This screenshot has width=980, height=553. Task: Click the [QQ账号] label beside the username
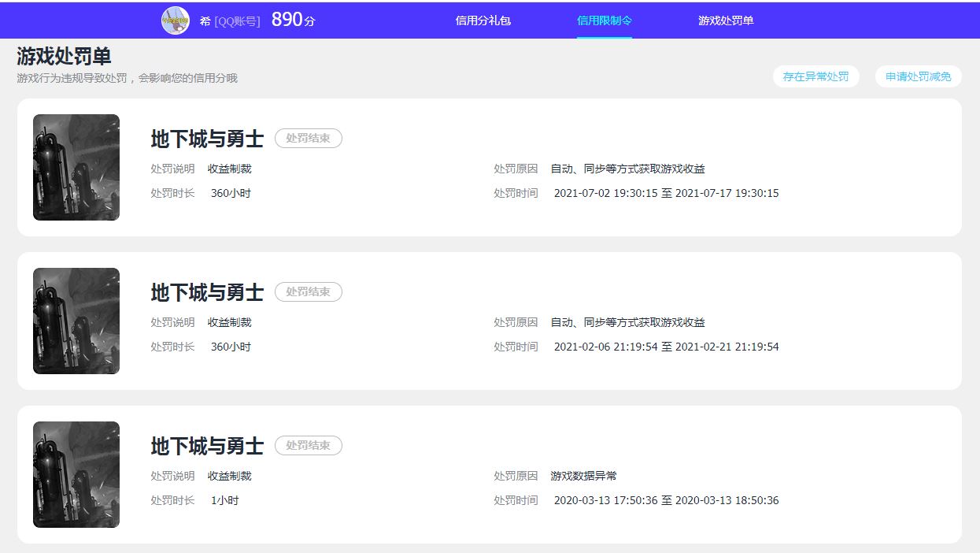237,21
